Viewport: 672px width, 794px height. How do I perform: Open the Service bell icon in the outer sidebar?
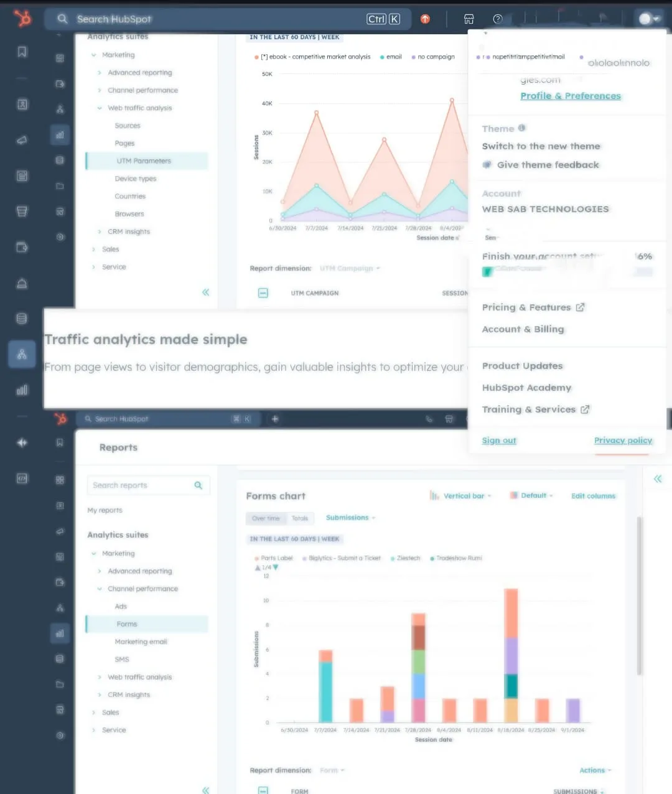point(22,283)
